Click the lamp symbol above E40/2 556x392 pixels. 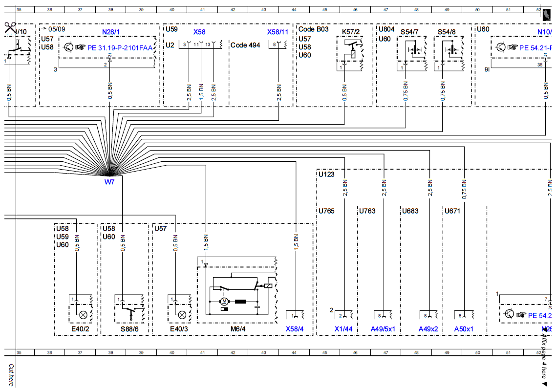(x=84, y=314)
